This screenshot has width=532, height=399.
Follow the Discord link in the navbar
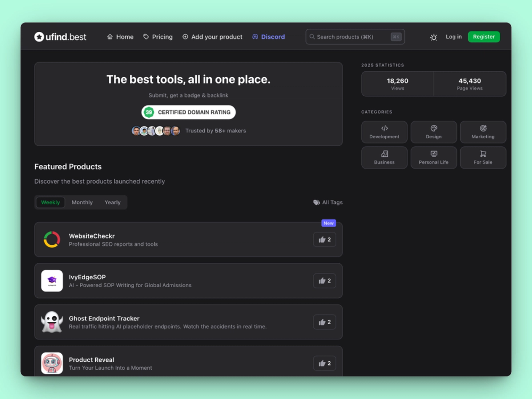click(269, 37)
